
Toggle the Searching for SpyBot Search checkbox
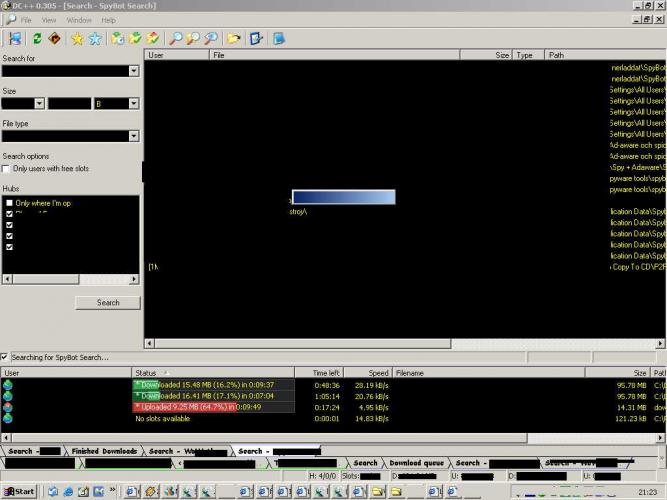tap(5, 357)
